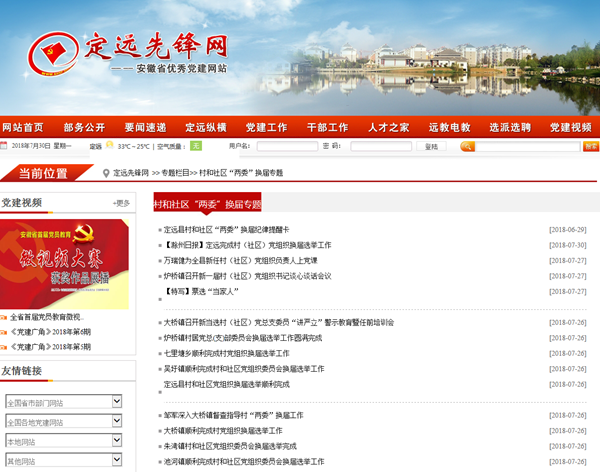Focus the site search text box
The height and width of the screenshot is (472, 600).
coord(528,146)
